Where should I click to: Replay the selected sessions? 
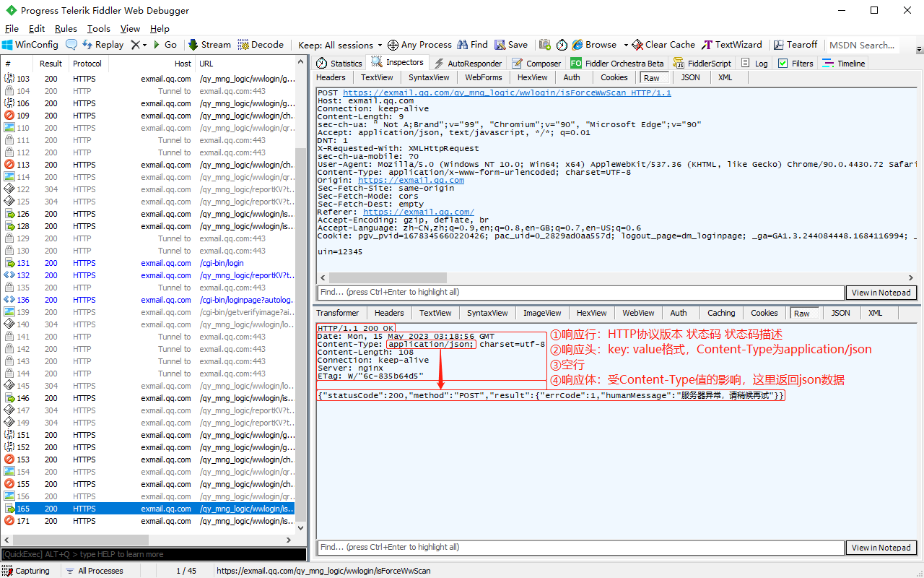(x=103, y=45)
